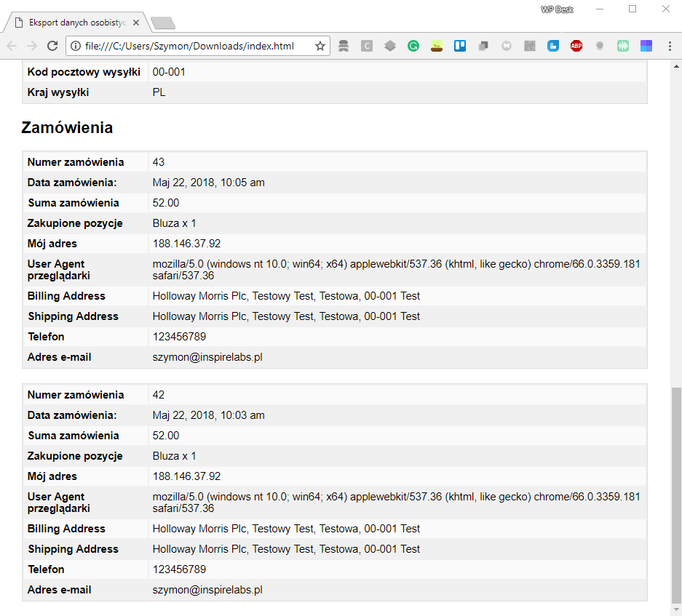Open the purple-blue squares extension icon
The image size is (682, 616).
pos(646,46)
